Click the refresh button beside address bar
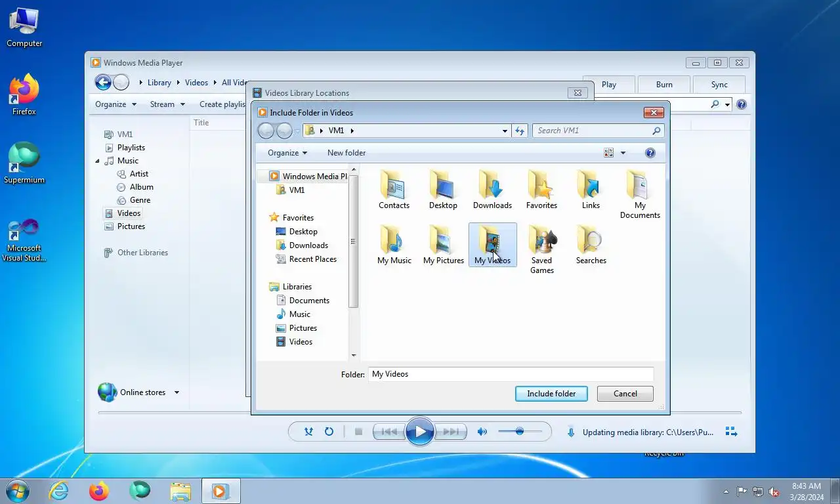Image resolution: width=840 pixels, height=504 pixels. [x=520, y=131]
